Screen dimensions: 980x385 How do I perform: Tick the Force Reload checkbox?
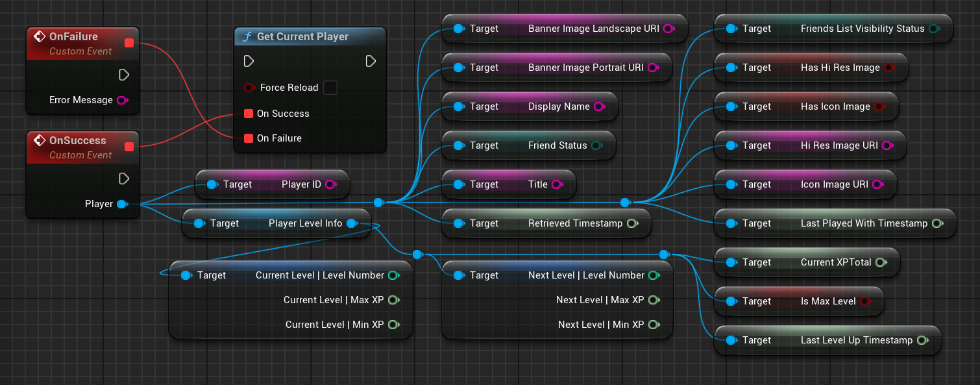(330, 88)
